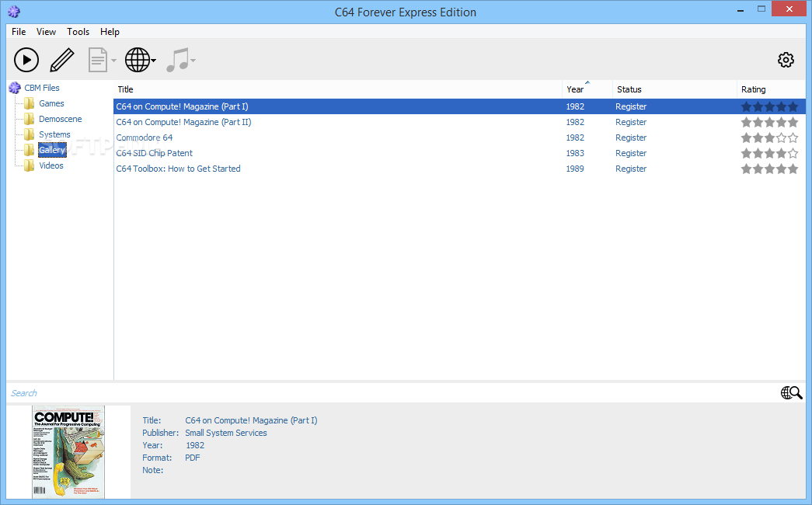Screen dimensions: 812x505
Task: Click star rating of Commodore 64 row
Action: (769, 138)
